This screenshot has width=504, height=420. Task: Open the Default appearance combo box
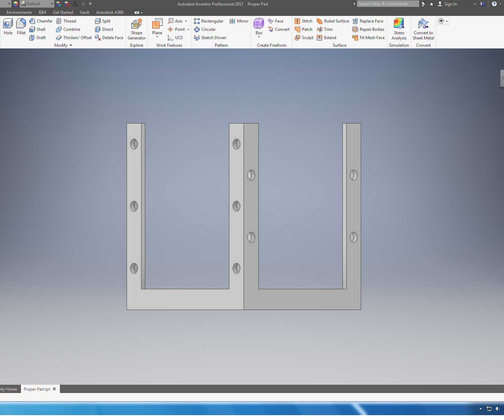coord(37,4)
